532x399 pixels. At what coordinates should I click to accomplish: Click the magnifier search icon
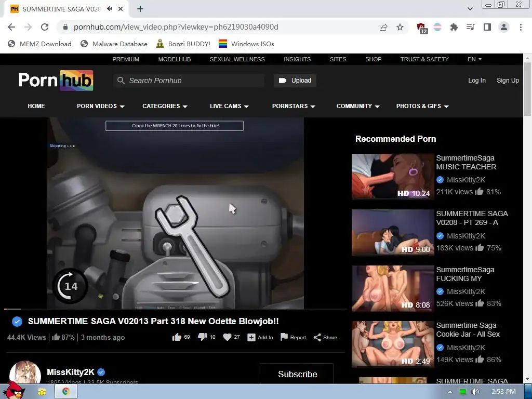click(121, 81)
